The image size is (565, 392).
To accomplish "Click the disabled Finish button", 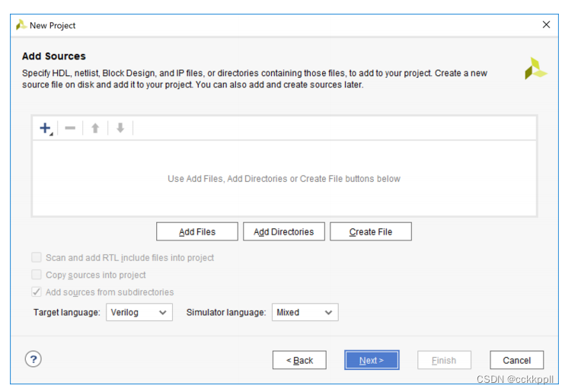I will tap(444, 360).
